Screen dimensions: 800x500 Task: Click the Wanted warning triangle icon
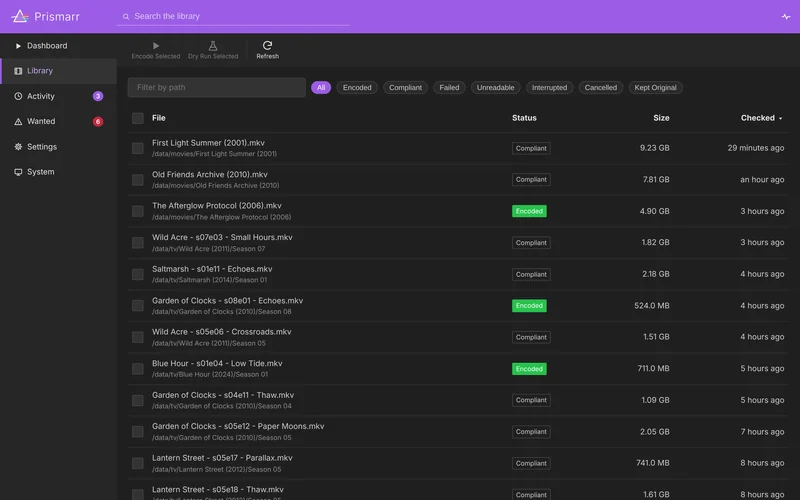[x=18, y=121]
